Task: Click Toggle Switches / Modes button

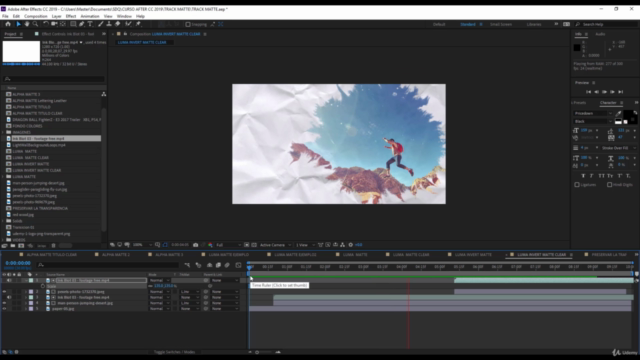Action: point(174,352)
